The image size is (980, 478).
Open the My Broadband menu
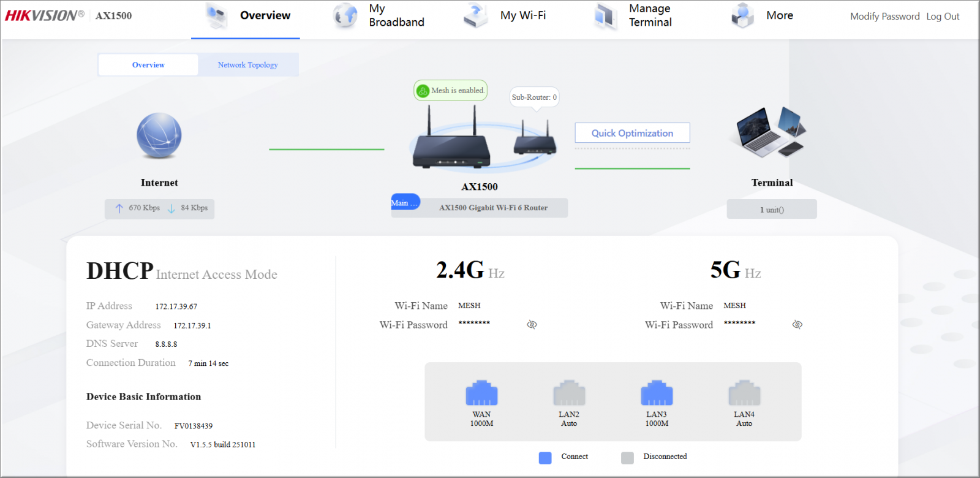point(380,16)
